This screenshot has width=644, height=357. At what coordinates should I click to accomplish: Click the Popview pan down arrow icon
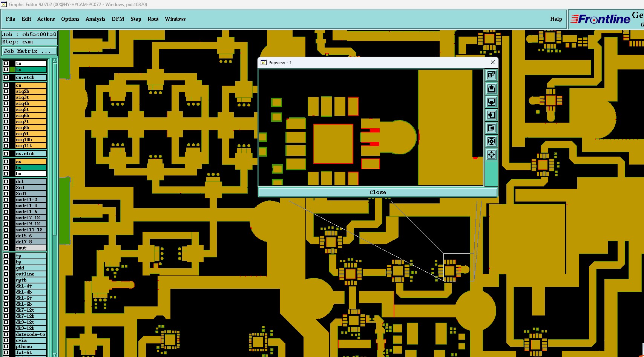coord(491,102)
